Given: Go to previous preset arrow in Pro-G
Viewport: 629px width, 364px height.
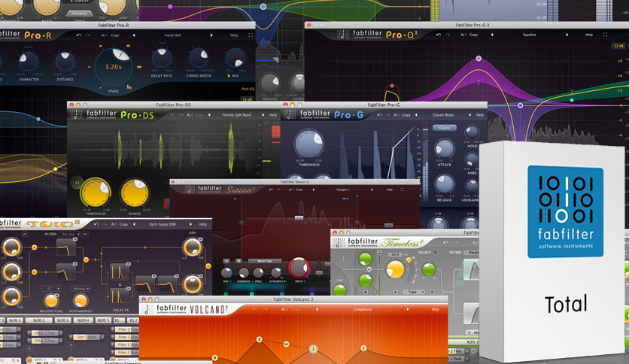Looking at the screenshot, I should [416, 115].
